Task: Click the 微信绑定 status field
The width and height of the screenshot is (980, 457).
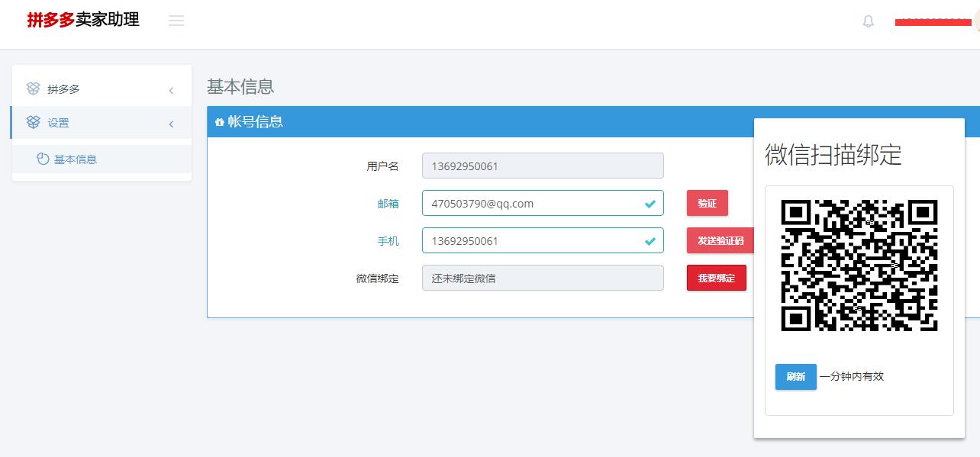Action: pyautogui.click(x=543, y=278)
